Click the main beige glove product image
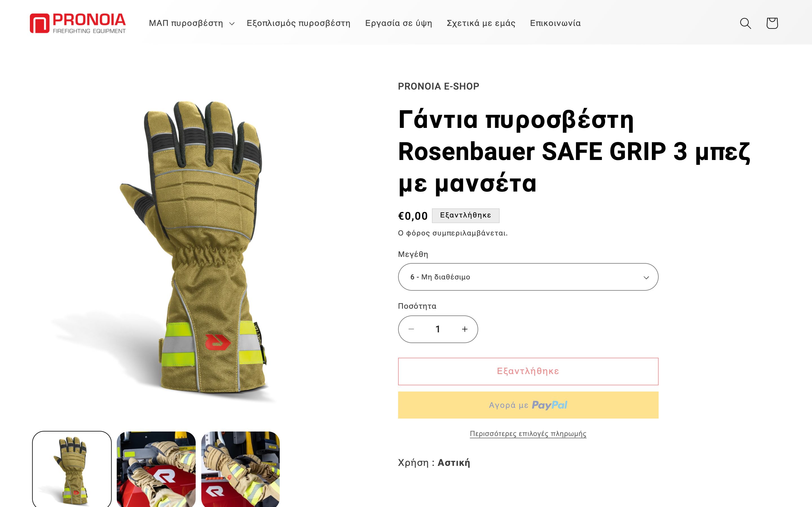The width and height of the screenshot is (812, 507). [x=191, y=248]
